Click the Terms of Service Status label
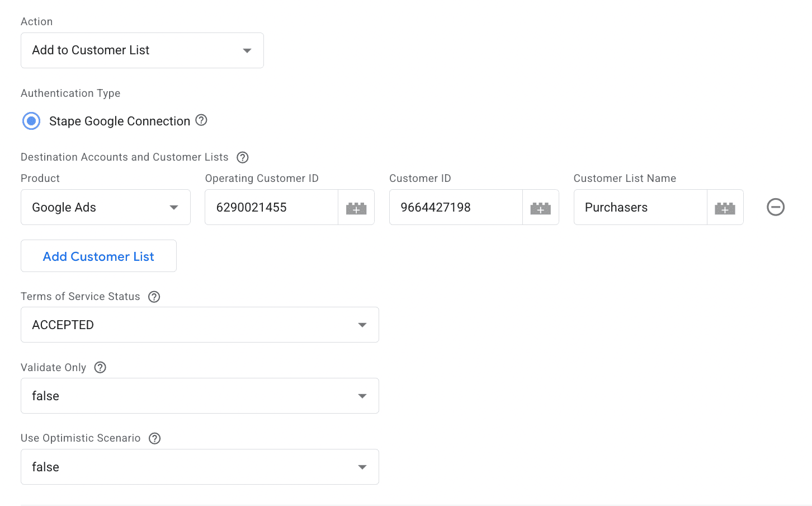 (81, 297)
